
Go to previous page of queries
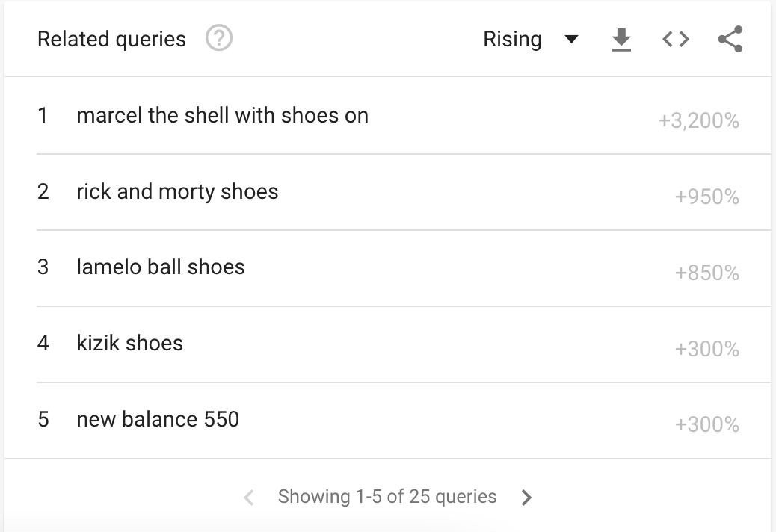tap(250, 498)
